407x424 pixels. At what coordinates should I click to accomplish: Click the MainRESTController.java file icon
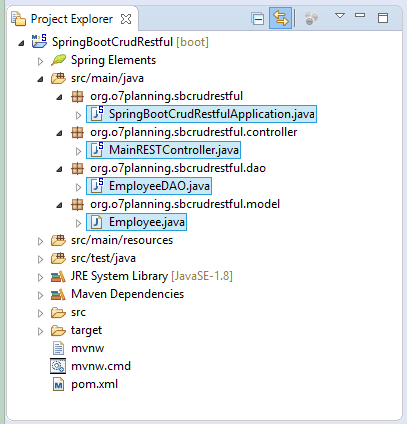pyautogui.click(x=97, y=150)
